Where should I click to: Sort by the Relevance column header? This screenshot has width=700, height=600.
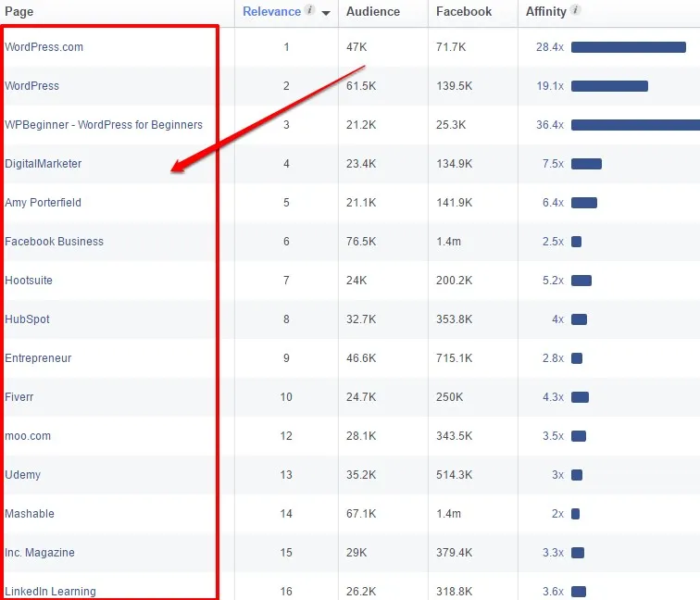(271, 12)
